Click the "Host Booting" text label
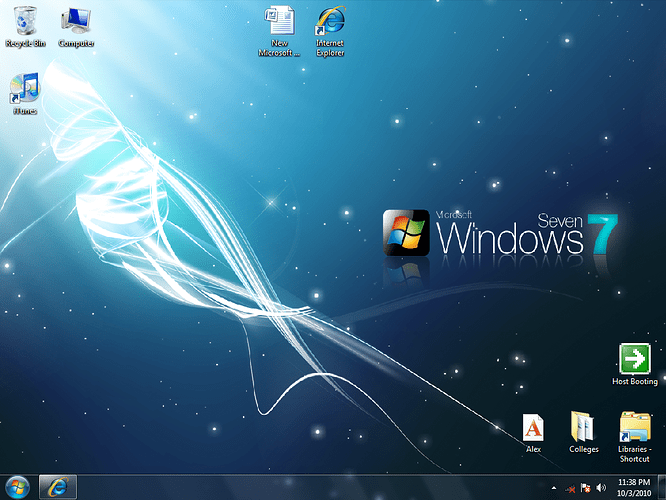This screenshot has width=666, height=500. point(634,382)
